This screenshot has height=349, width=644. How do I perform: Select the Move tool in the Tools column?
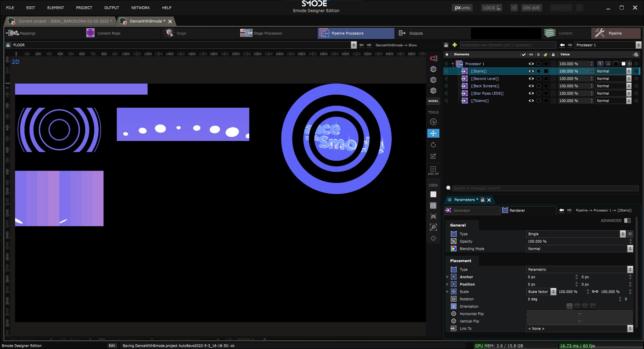tap(433, 134)
